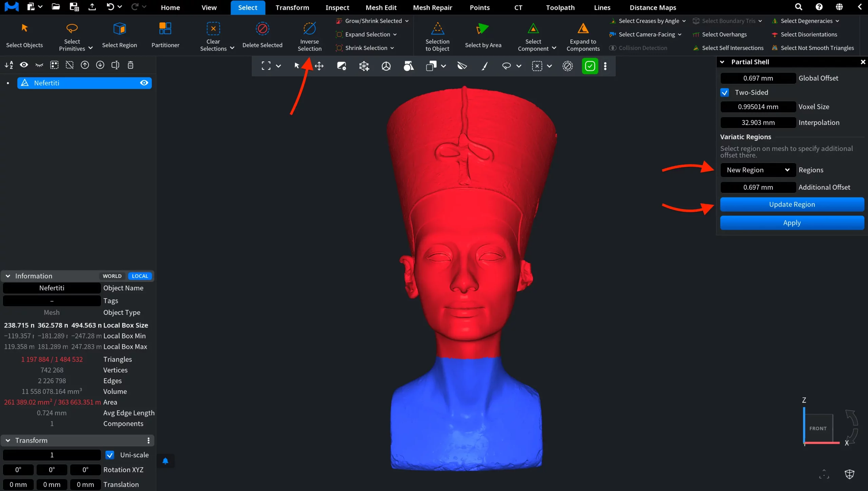Click the Update Region button

[792, 204]
